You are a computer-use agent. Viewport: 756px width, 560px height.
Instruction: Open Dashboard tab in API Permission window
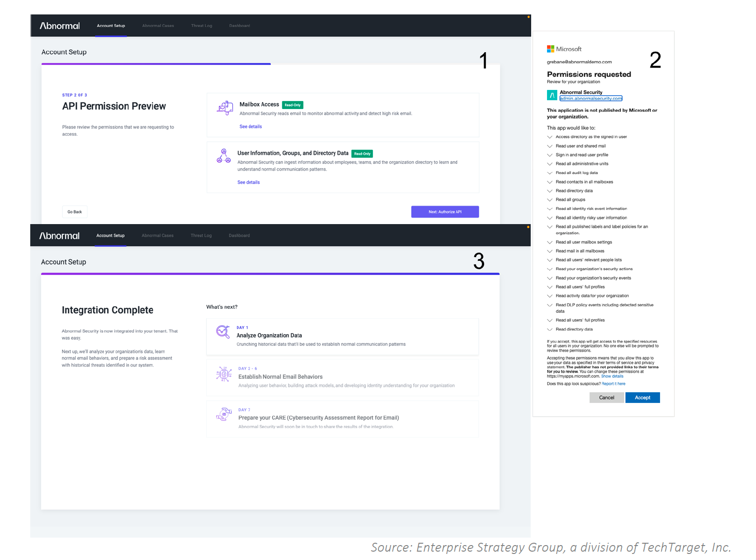pos(240,26)
